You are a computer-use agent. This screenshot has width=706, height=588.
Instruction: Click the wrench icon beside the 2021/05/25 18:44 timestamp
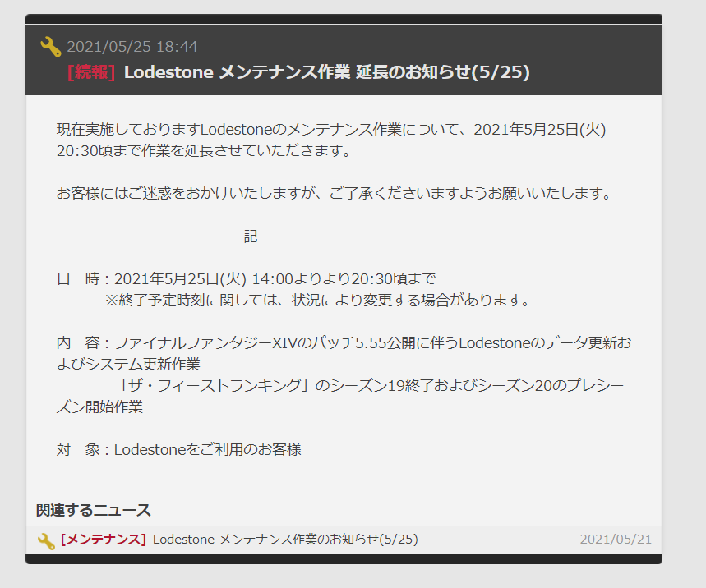click(50, 47)
